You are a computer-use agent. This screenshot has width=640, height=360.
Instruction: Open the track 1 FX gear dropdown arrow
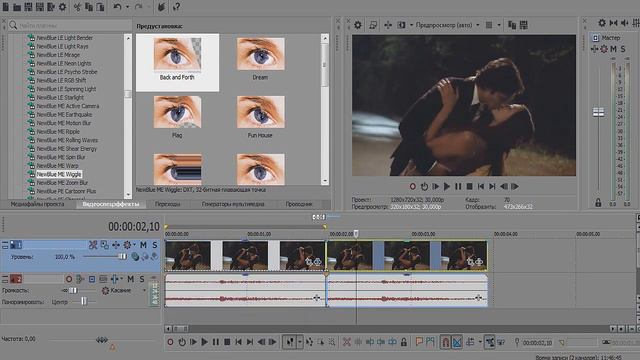134,245
